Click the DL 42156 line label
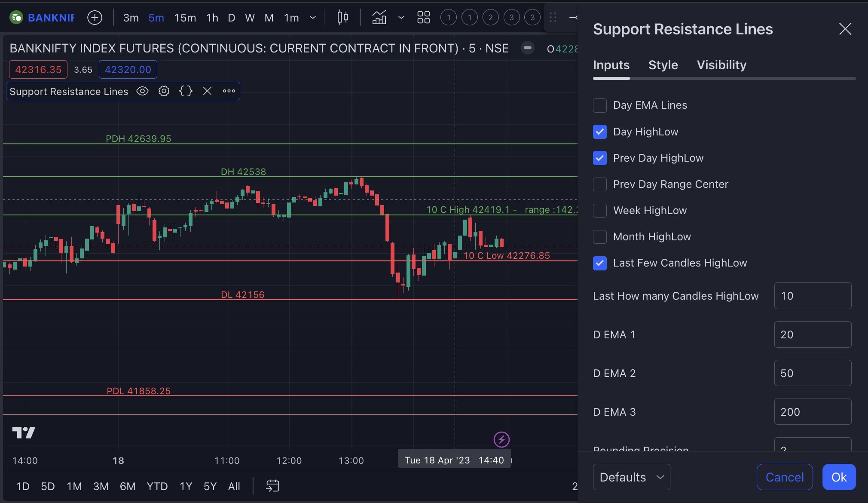 [x=242, y=294]
